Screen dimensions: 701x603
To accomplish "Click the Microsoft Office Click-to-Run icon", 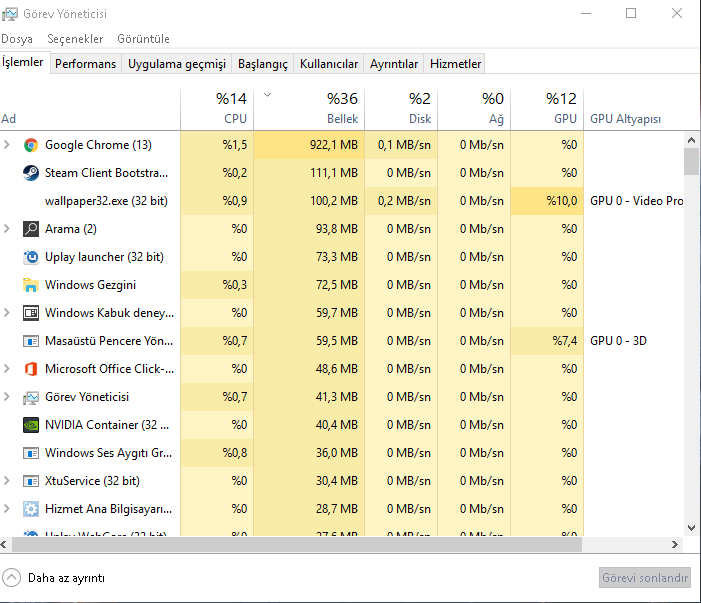I will click(x=31, y=369).
